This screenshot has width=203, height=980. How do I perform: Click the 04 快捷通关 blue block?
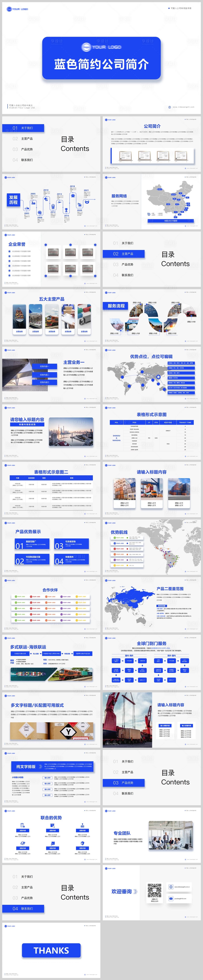click(x=71, y=559)
